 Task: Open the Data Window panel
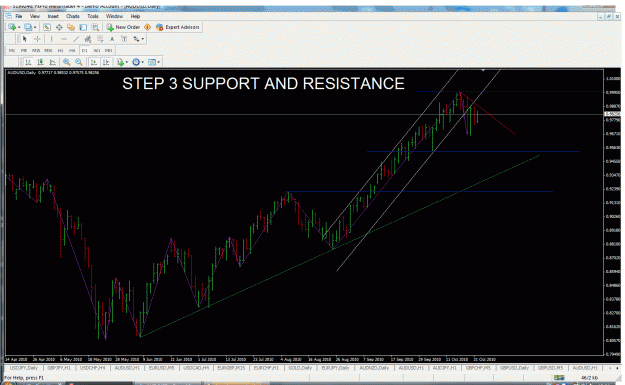(59, 27)
